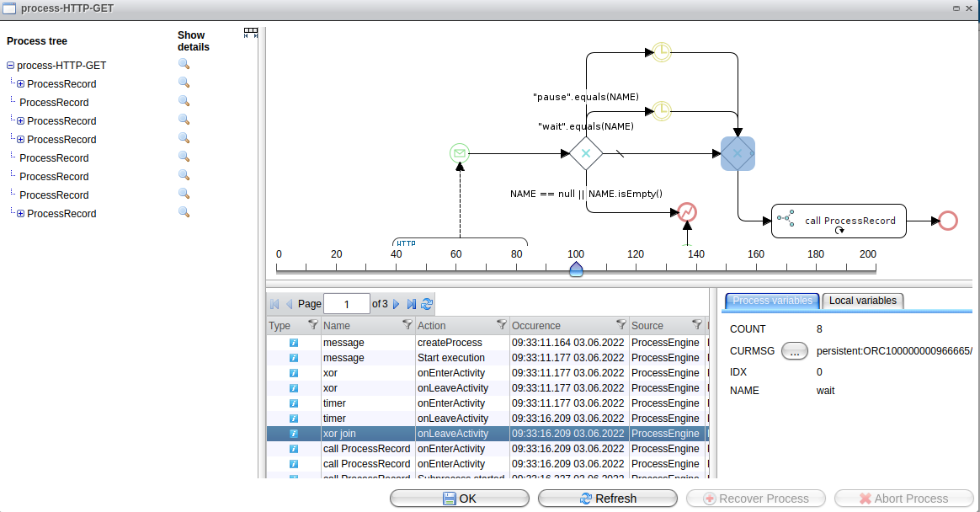Select the green message start event in the diagram
The image size is (980, 512).
point(460,153)
